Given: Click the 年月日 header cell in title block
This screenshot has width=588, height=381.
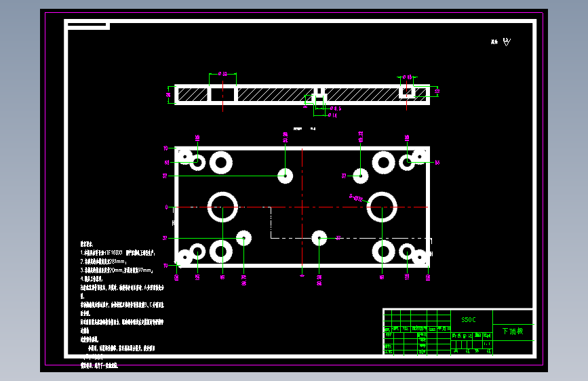Looking at the screenshot, I should click(444, 329).
